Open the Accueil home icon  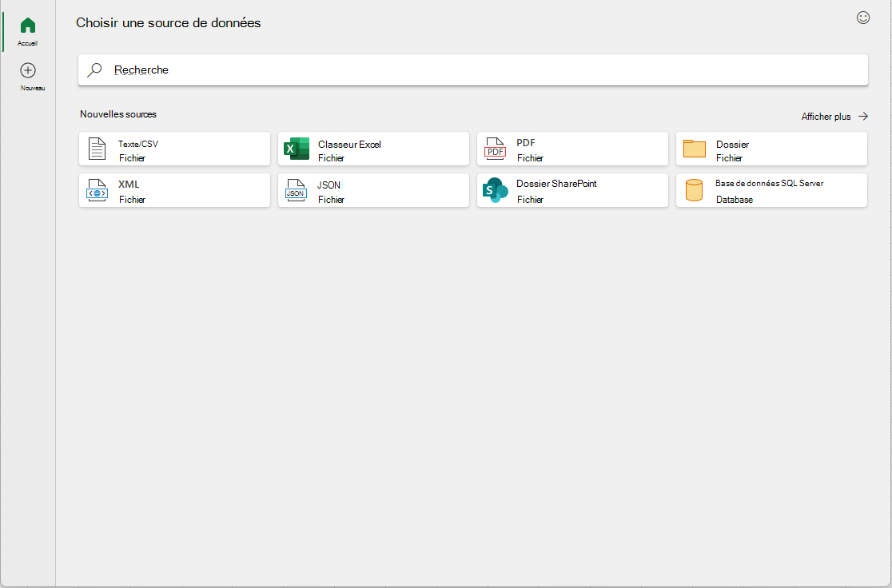coord(28,25)
